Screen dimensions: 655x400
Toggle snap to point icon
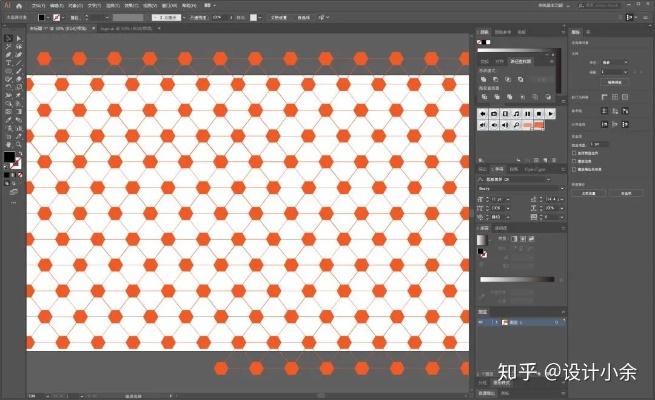[x=604, y=124]
